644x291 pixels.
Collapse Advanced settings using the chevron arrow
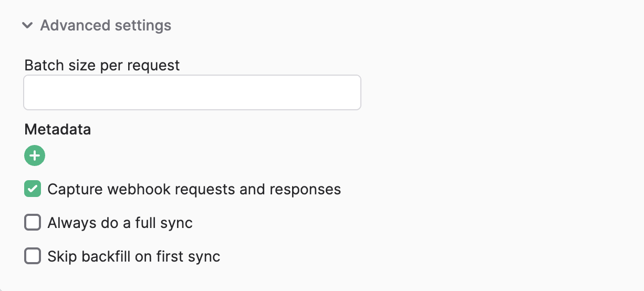pos(28,25)
